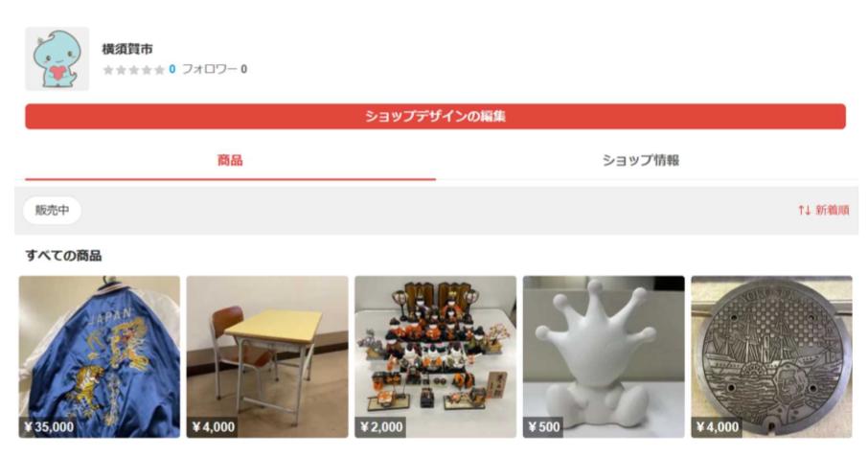Click the 横須賀市 shop name
The width and height of the screenshot is (868, 456).
tap(127, 49)
